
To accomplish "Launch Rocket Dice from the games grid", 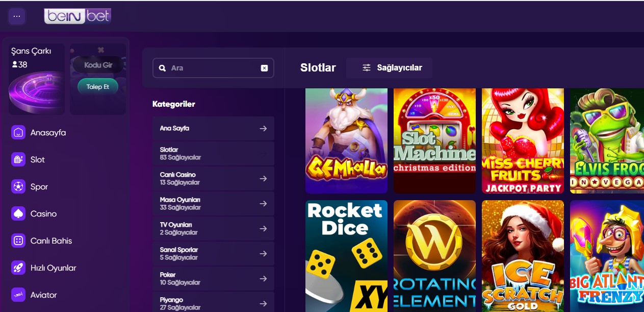I will tap(346, 255).
